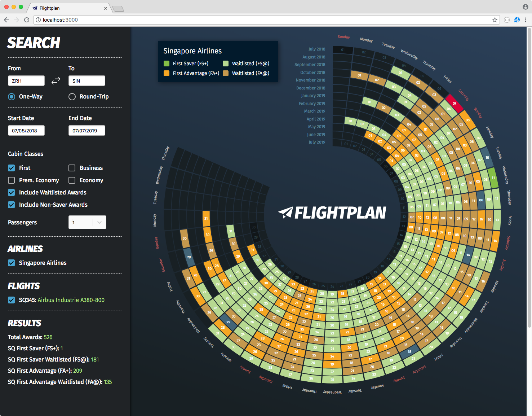This screenshot has width=532, height=416.
Task: Open a new browser tab
Action: (118, 9)
